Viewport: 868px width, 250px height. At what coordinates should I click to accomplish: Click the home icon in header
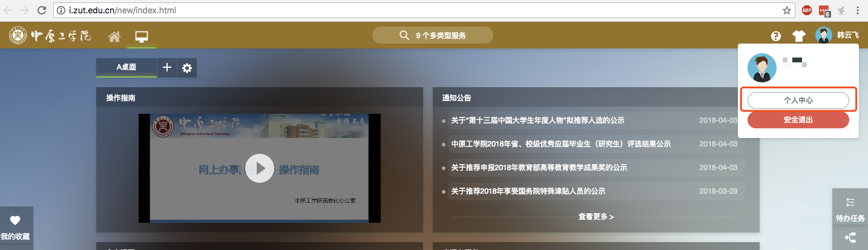pyautogui.click(x=114, y=36)
